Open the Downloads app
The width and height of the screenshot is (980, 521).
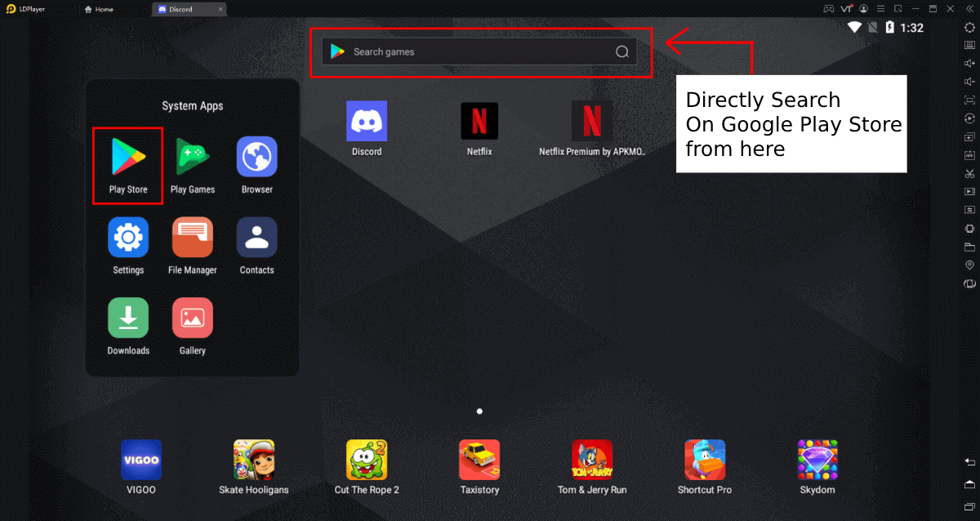(128, 318)
